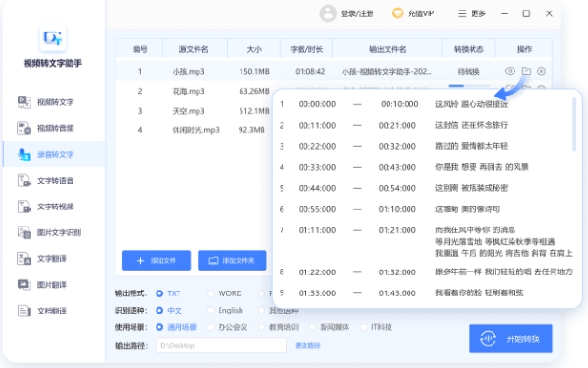The image size is (588, 368).
Task: Click the 大小 column header
Action: point(254,49)
